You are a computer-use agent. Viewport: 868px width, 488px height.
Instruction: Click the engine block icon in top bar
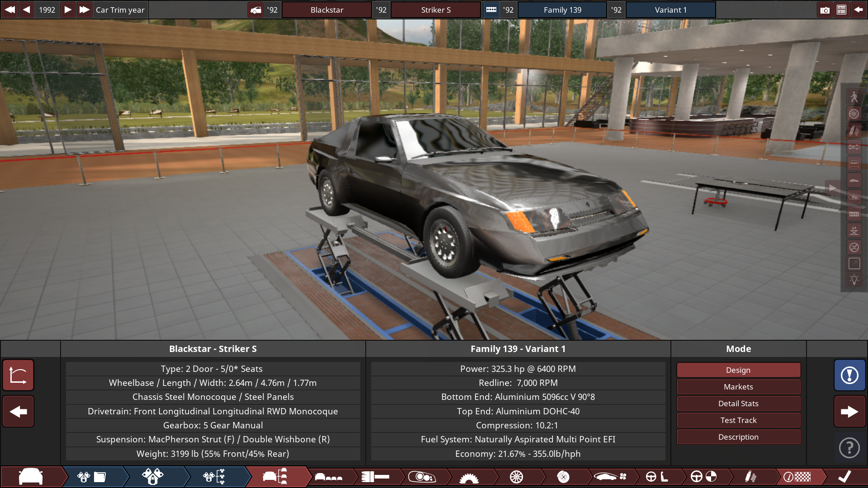[491, 9]
